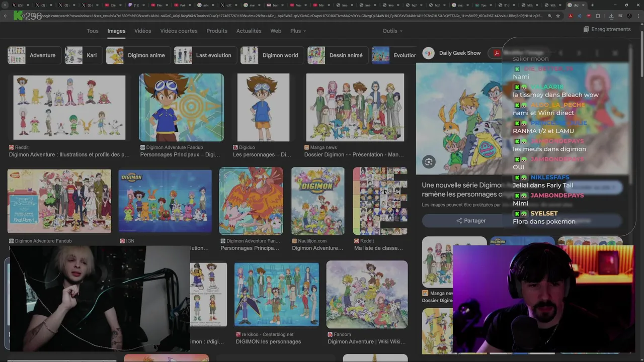The width and height of the screenshot is (644, 362).
Task: Switch to the Vidéos tab
Action: click(143, 31)
